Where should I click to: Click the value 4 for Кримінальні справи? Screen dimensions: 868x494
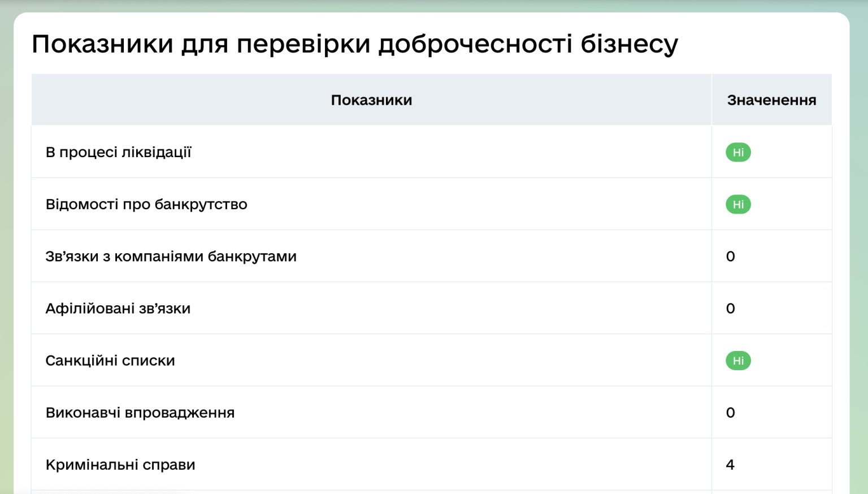[x=730, y=465]
